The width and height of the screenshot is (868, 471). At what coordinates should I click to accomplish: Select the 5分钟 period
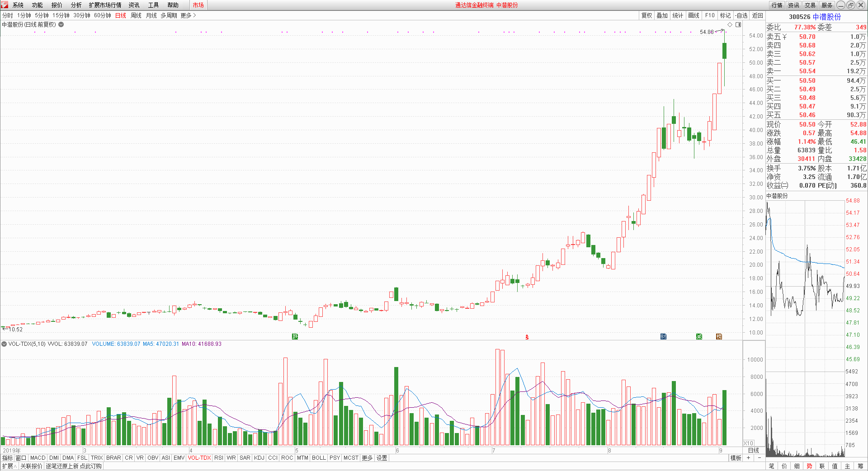pyautogui.click(x=42, y=15)
